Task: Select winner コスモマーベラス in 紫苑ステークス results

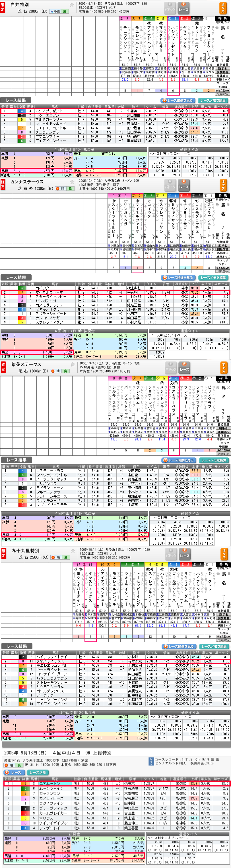Action: pyautogui.click(x=50, y=471)
